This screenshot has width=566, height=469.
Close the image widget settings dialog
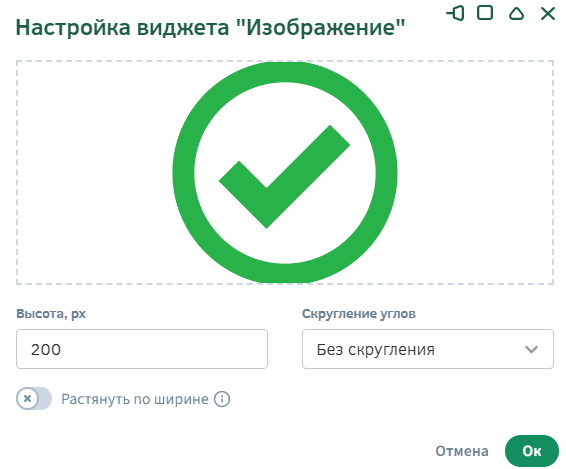(x=548, y=14)
